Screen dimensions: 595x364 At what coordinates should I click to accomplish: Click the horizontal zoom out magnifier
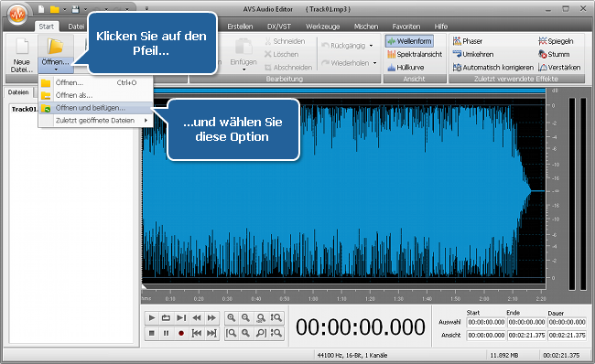pos(246,317)
